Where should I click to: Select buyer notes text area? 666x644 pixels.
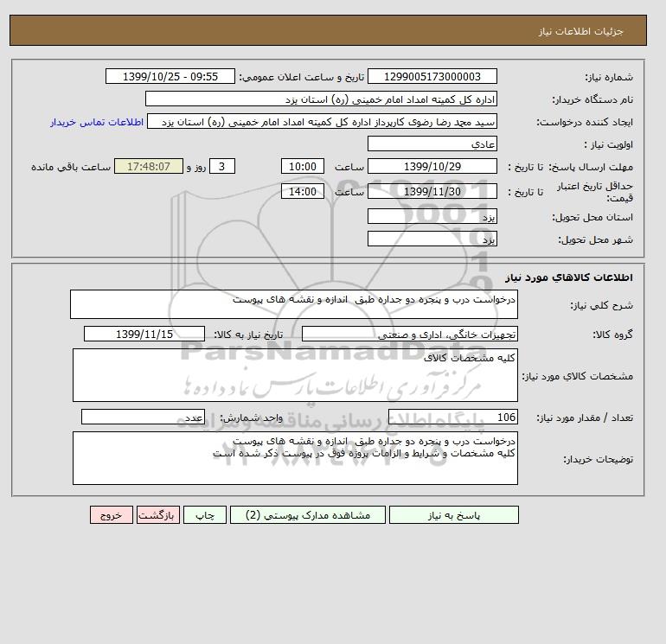pos(295,458)
